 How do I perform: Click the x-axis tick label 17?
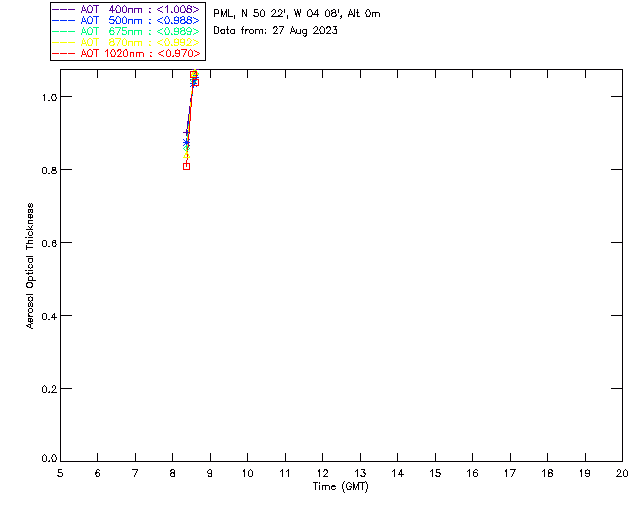[x=510, y=473]
